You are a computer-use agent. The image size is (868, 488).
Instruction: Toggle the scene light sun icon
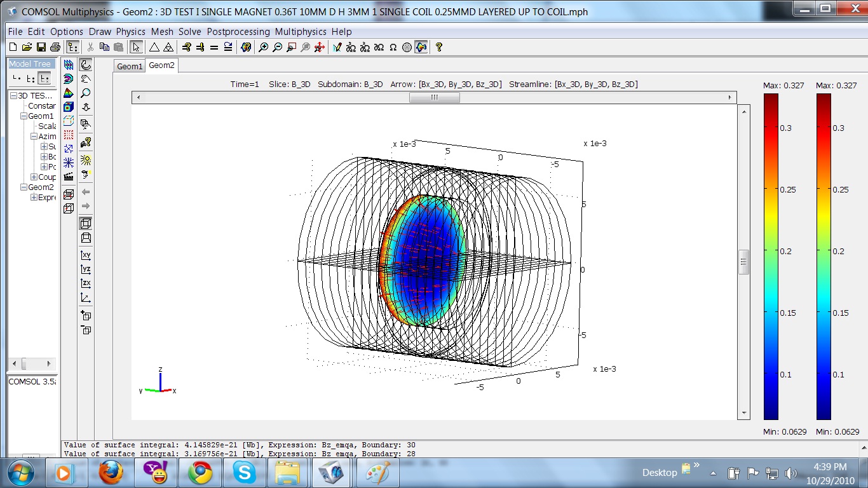point(86,159)
